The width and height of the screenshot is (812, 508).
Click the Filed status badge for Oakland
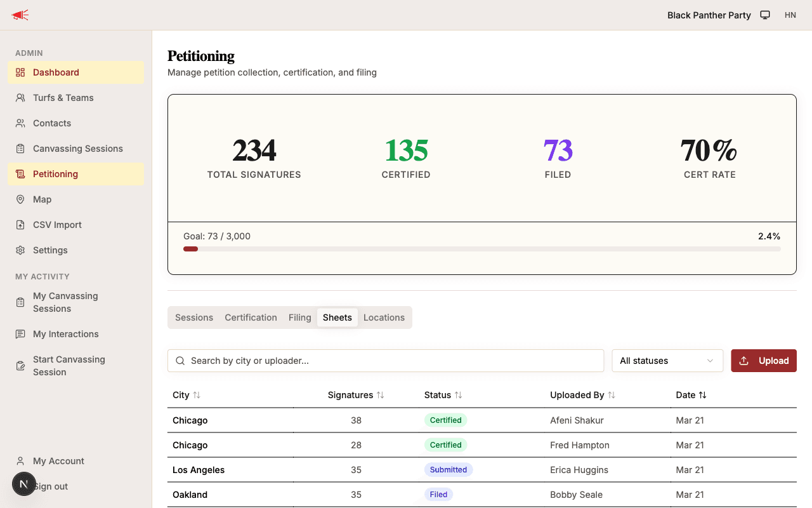(438, 495)
